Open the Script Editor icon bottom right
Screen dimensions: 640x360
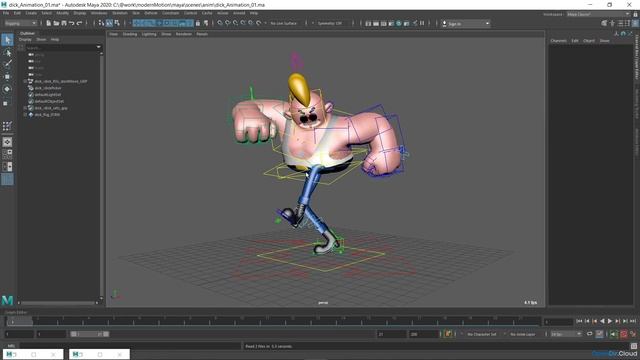pyautogui.click(x=633, y=346)
